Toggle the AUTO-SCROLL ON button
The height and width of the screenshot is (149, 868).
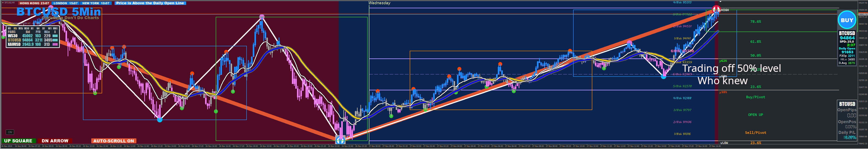(x=114, y=141)
